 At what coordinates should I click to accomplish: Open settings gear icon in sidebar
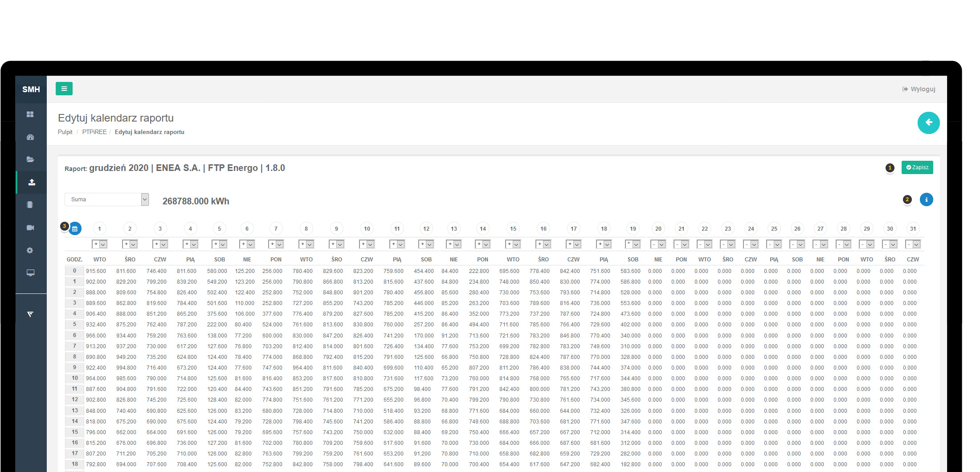30,250
